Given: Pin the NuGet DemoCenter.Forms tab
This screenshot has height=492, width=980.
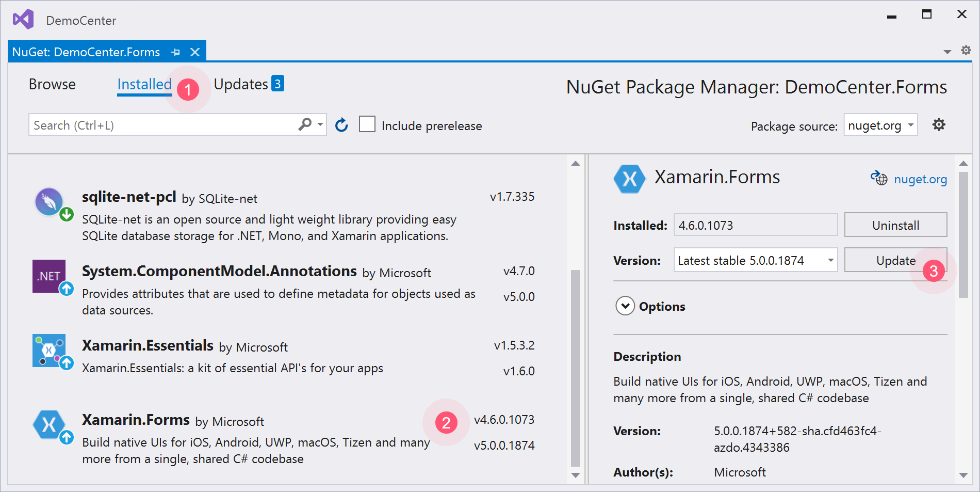Looking at the screenshot, I should [x=176, y=52].
